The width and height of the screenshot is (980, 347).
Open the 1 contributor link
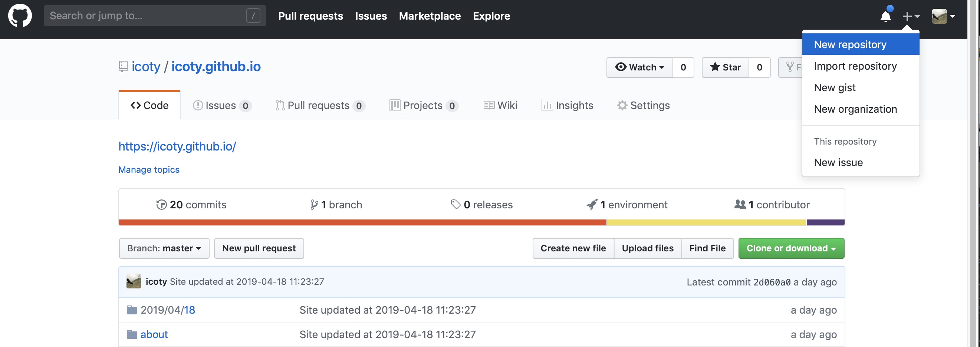click(772, 205)
